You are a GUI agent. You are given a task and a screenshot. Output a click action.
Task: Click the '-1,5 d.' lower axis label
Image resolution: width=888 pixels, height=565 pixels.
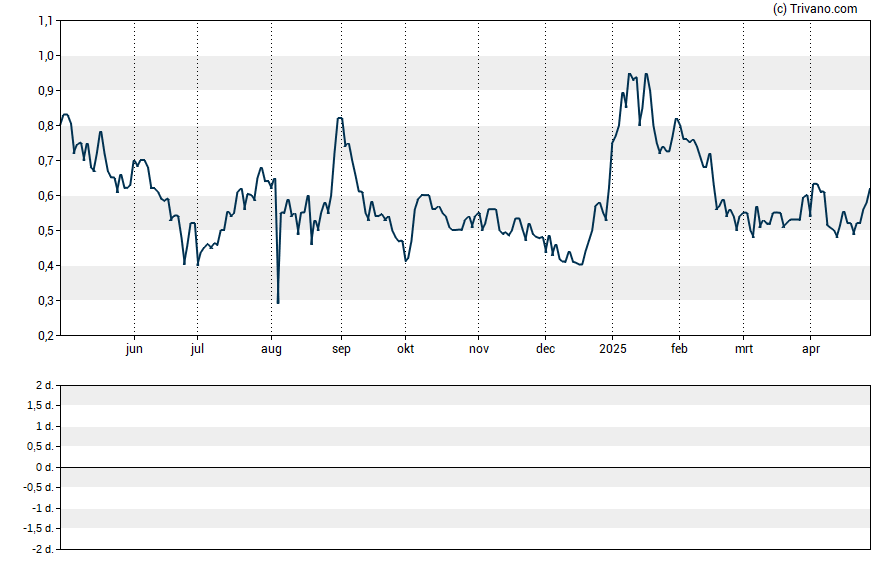pos(39,529)
